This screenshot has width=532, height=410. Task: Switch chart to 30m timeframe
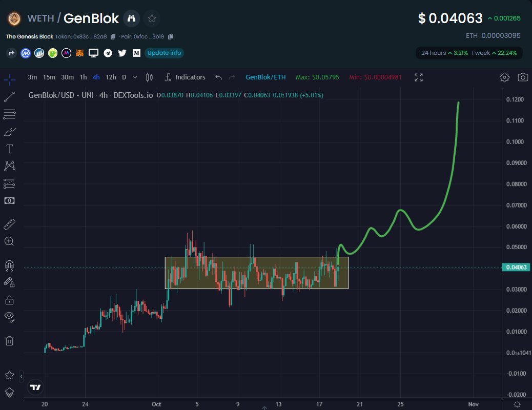68,77
